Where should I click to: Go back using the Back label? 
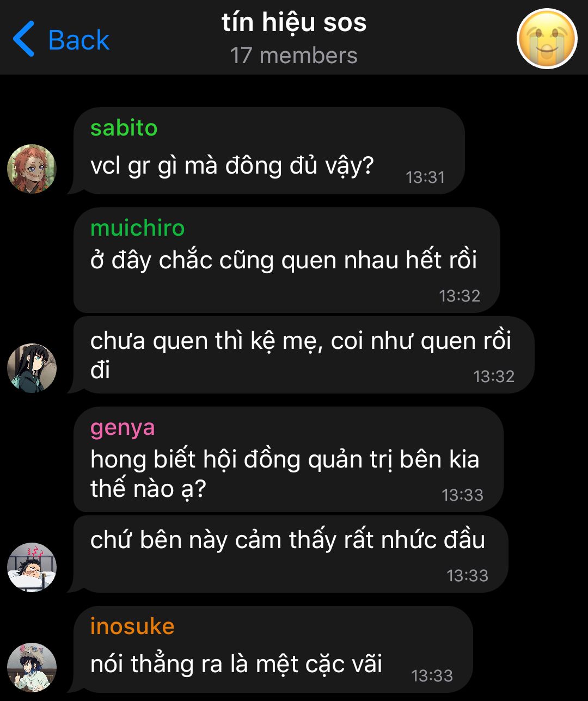point(79,40)
